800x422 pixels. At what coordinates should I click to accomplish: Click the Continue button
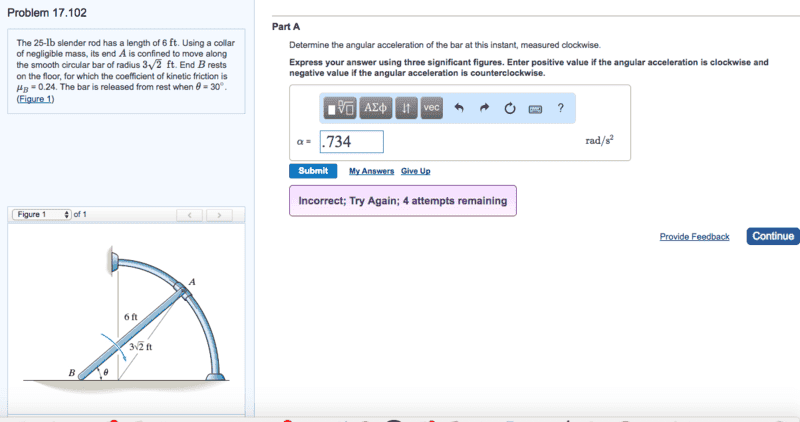click(773, 236)
